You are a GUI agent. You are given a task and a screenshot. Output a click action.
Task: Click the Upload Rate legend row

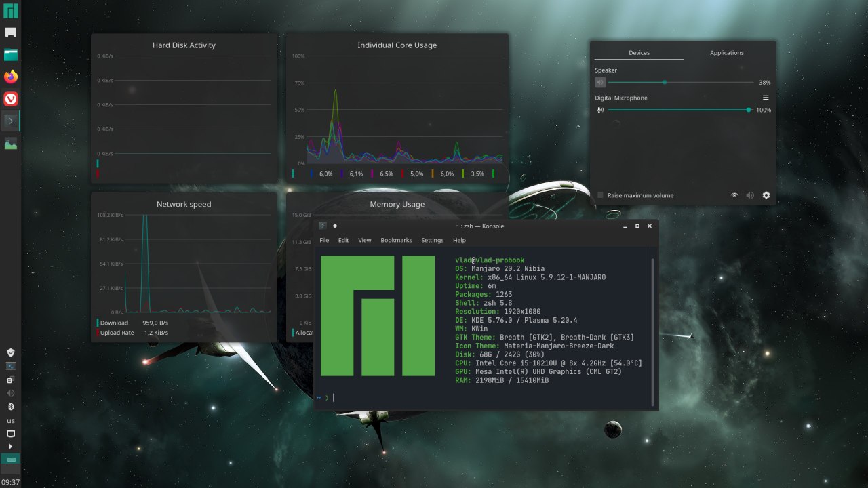pyautogui.click(x=132, y=333)
